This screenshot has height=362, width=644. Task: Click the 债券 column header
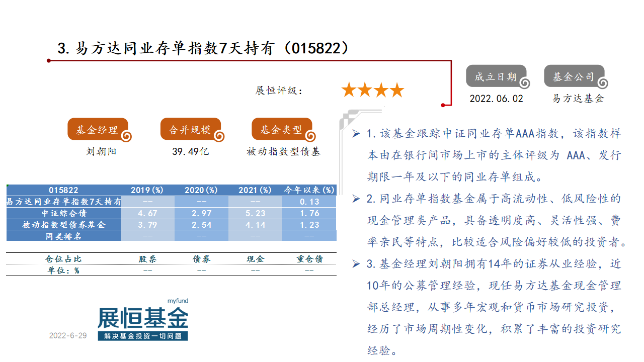pos(201,259)
